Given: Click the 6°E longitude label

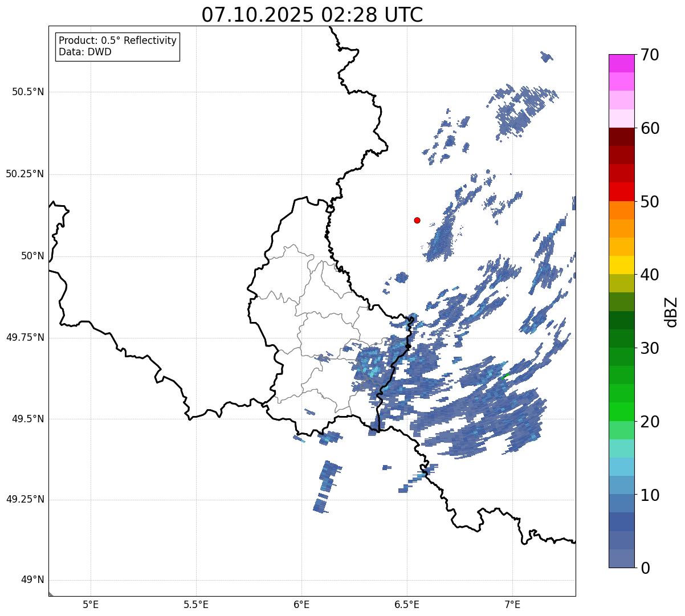Looking at the screenshot, I should [x=301, y=605].
